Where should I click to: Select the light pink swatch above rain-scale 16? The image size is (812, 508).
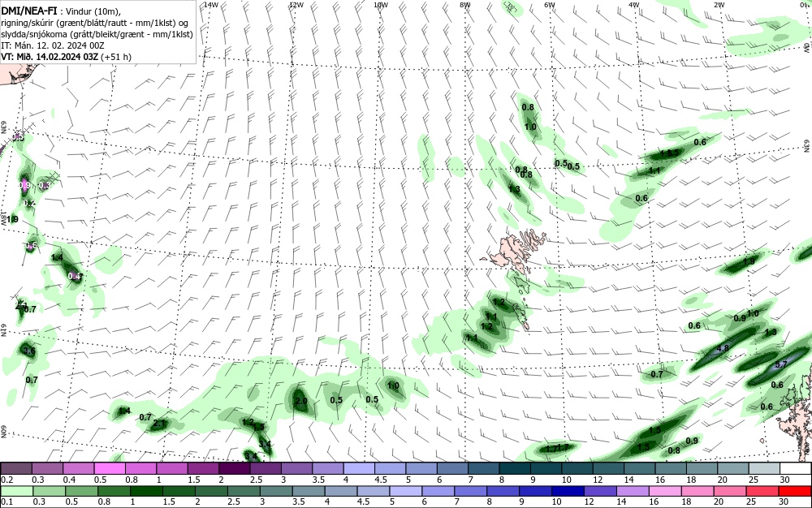(x=665, y=491)
